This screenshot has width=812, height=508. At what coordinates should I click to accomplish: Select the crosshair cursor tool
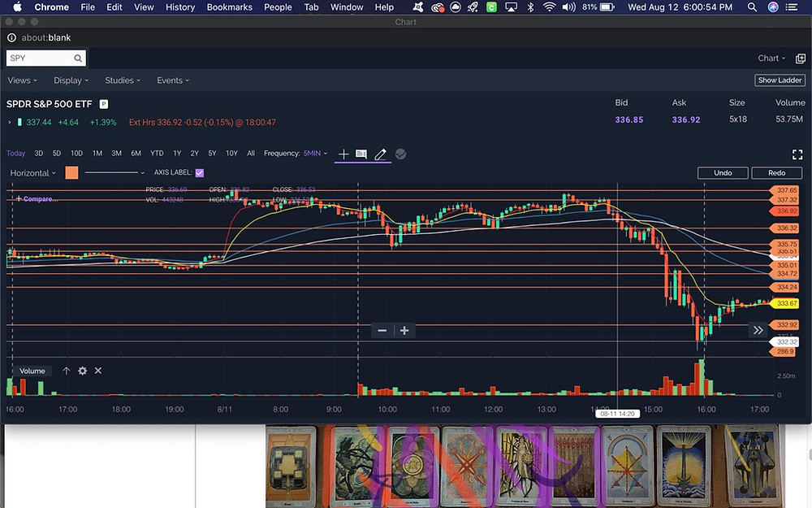point(343,154)
